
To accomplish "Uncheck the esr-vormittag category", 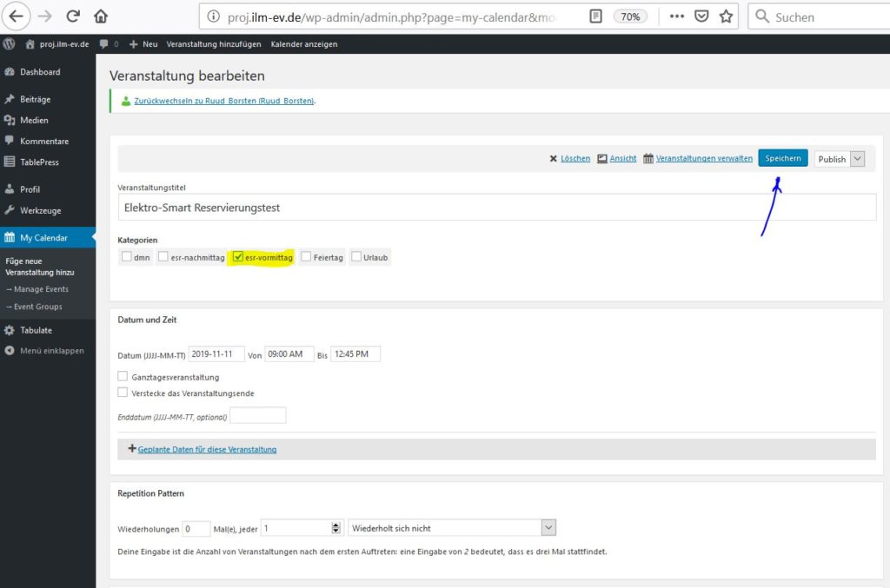I will [x=238, y=257].
